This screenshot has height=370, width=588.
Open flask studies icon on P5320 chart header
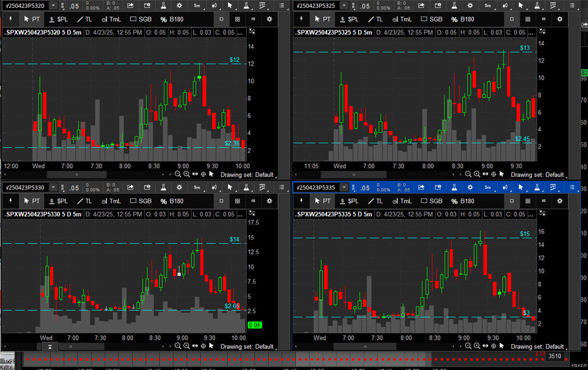point(163,6)
